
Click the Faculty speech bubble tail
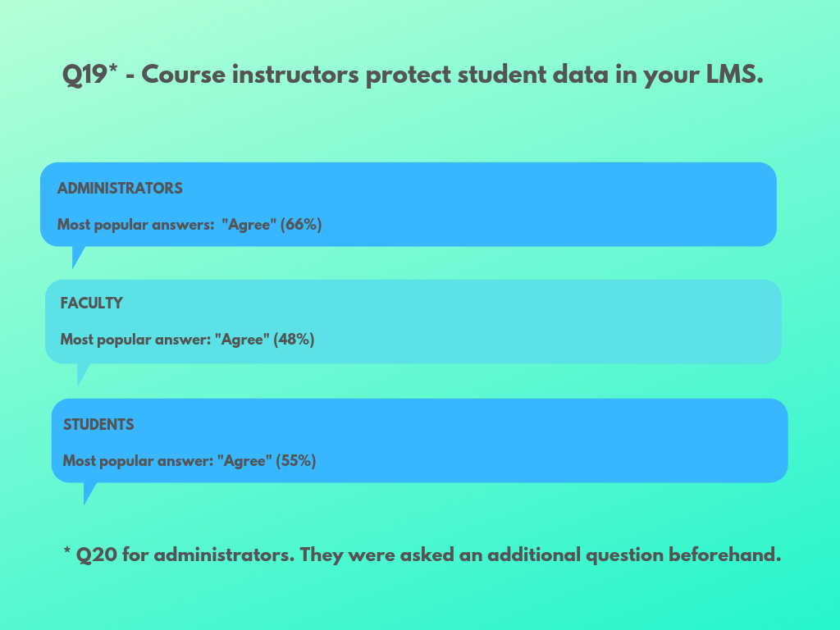(81, 373)
